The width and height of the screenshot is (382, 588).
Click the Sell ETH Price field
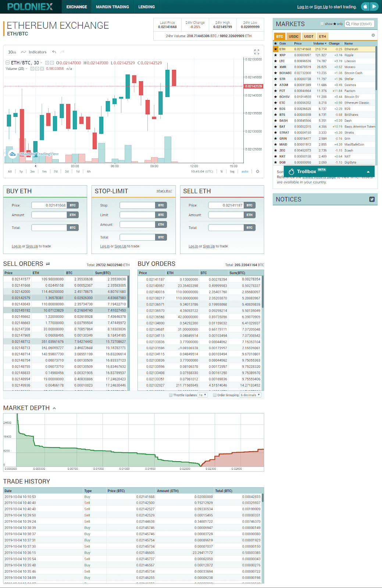click(x=226, y=205)
